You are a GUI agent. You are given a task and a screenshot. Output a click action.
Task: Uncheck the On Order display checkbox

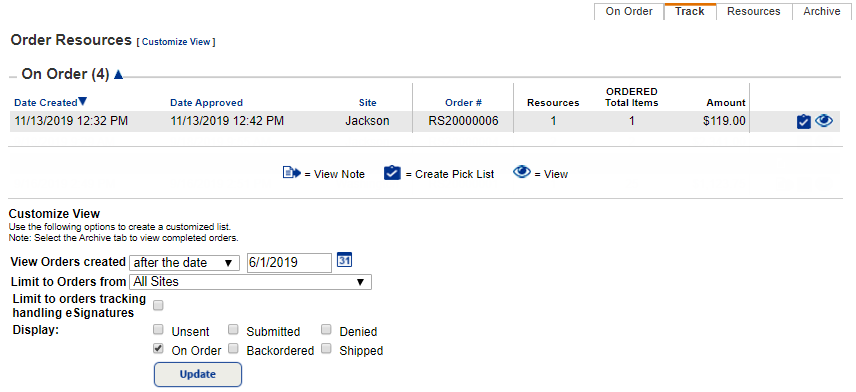[x=158, y=348]
